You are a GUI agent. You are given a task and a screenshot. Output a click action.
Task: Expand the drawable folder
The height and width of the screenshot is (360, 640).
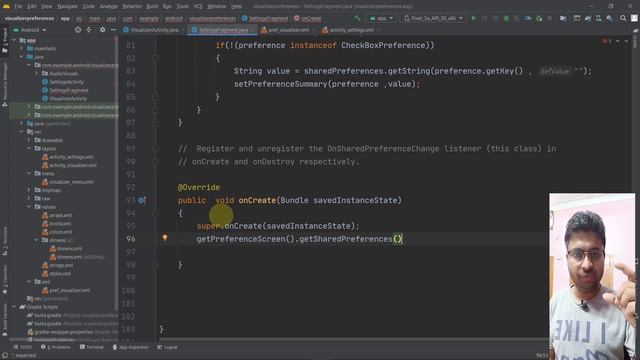point(29,140)
